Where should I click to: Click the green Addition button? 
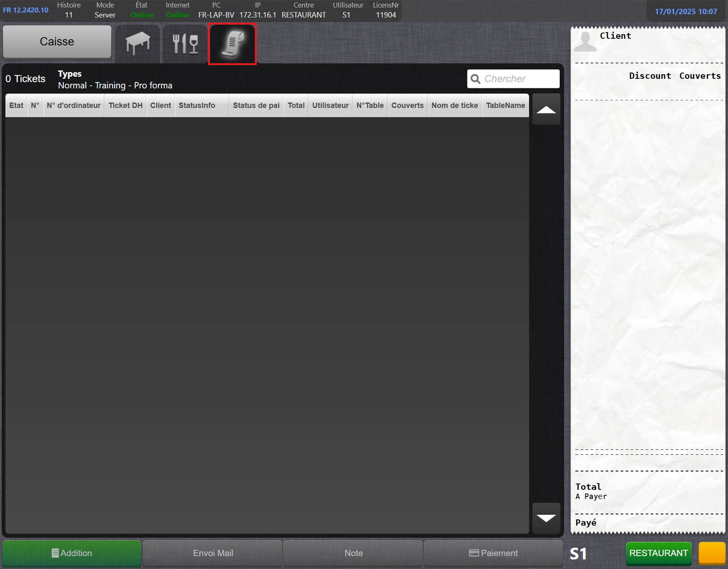coord(72,553)
